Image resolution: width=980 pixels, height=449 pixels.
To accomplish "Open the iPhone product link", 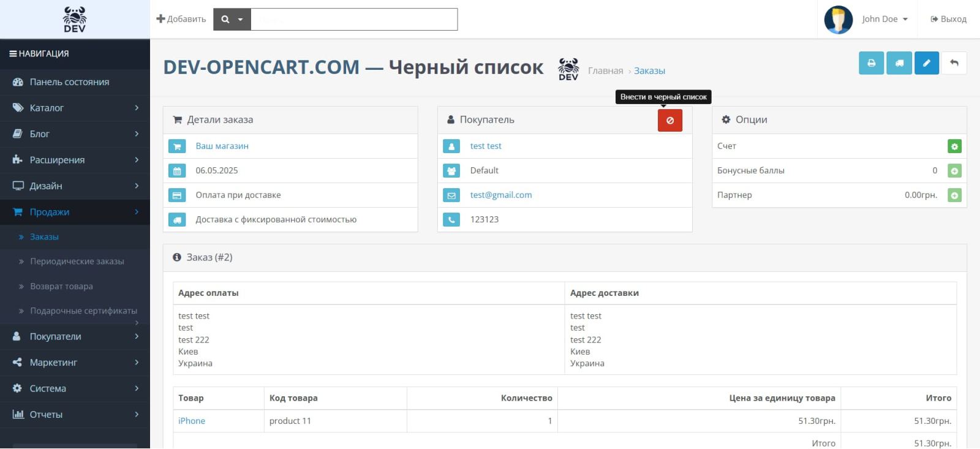I will tap(192, 421).
